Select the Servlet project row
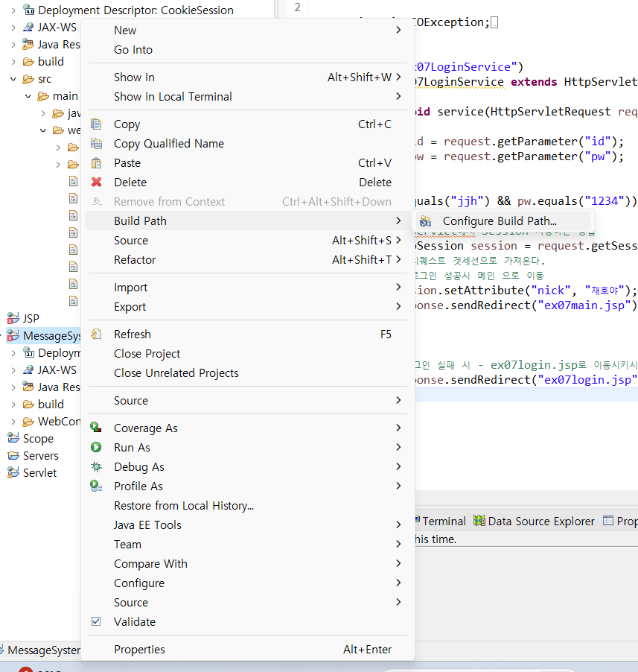This screenshot has height=672, width=638. [x=32, y=473]
